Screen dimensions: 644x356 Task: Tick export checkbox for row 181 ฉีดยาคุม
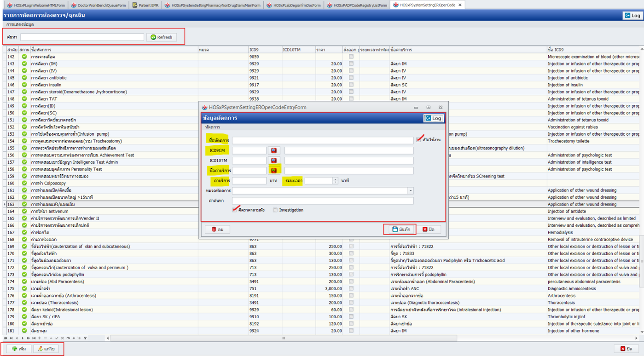pos(351,331)
